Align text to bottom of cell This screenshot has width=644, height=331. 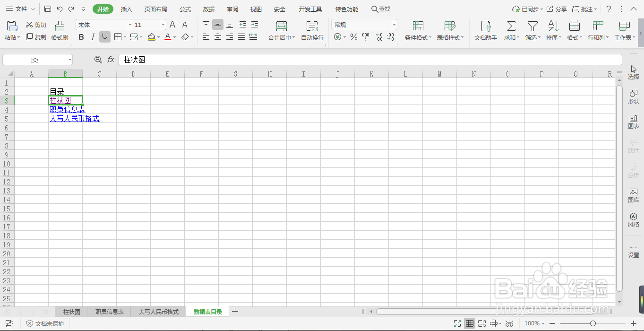coord(230,25)
